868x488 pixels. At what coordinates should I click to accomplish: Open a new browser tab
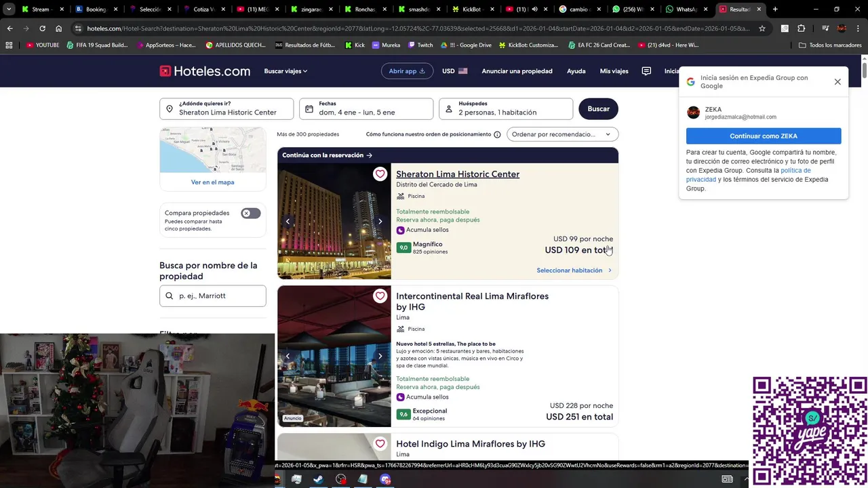tap(775, 9)
